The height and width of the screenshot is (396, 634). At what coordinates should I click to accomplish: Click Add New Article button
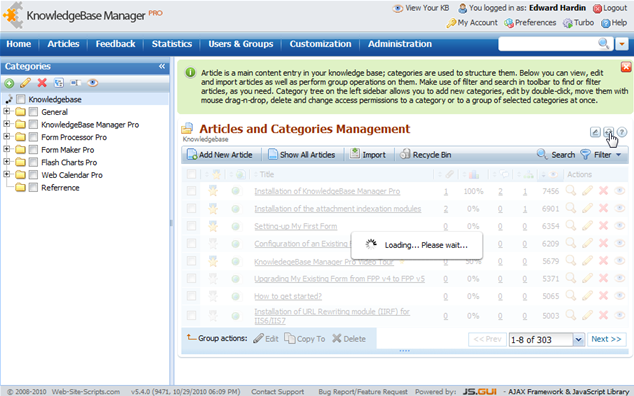tap(219, 155)
